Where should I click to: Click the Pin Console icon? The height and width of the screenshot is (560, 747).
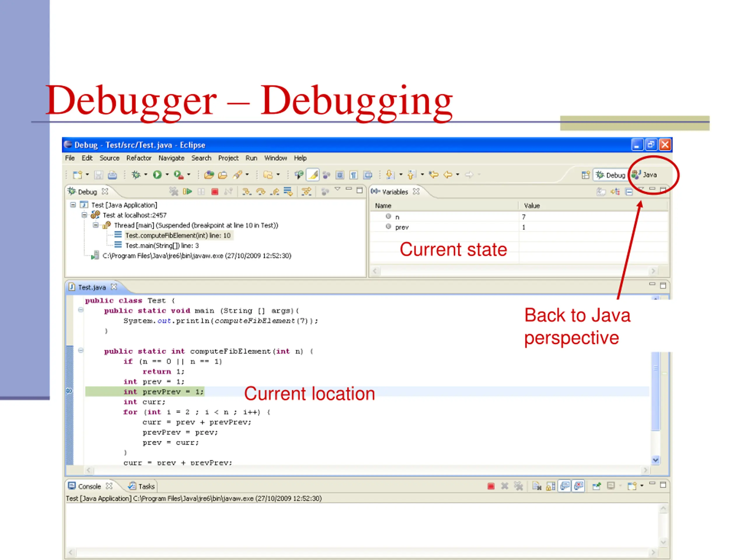tap(596, 486)
